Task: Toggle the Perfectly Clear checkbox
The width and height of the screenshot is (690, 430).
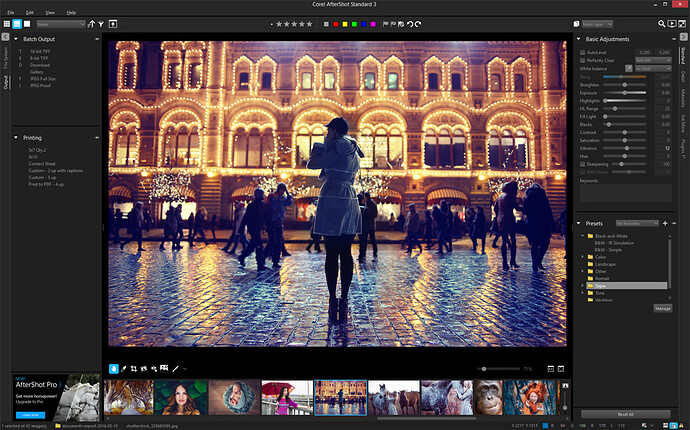Action: pyautogui.click(x=583, y=60)
